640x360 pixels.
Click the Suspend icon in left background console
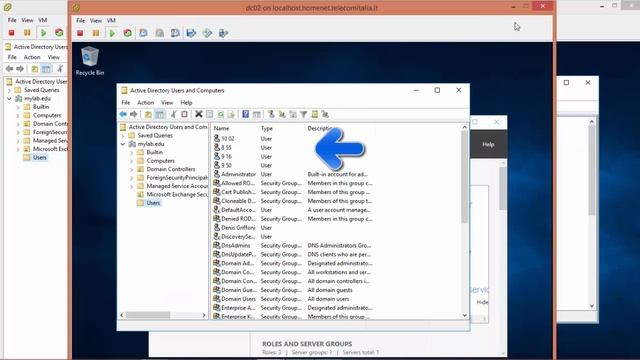[27, 33]
